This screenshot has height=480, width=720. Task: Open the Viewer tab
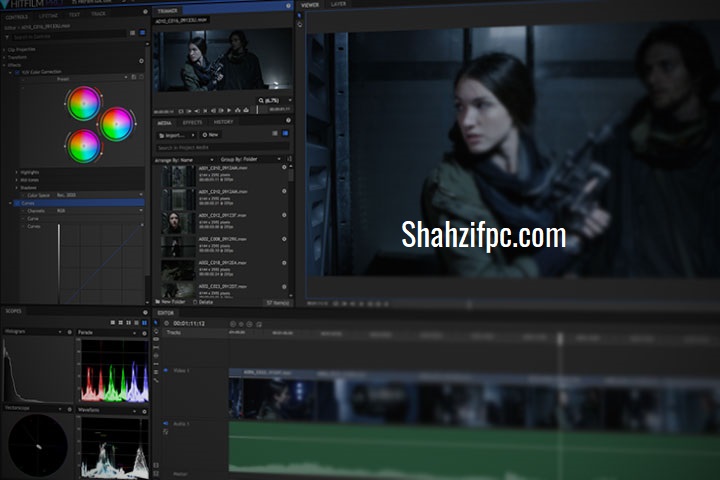coord(310,5)
